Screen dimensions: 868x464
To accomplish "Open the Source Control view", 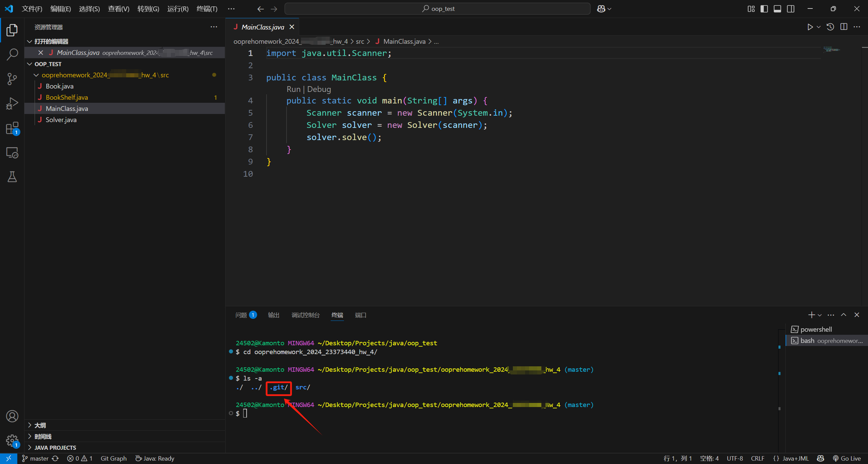I will pos(12,79).
